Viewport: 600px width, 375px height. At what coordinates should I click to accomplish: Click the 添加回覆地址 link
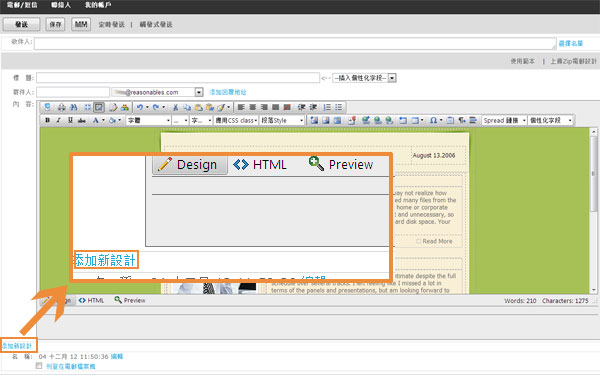pyautogui.click(x=228, y=92)
